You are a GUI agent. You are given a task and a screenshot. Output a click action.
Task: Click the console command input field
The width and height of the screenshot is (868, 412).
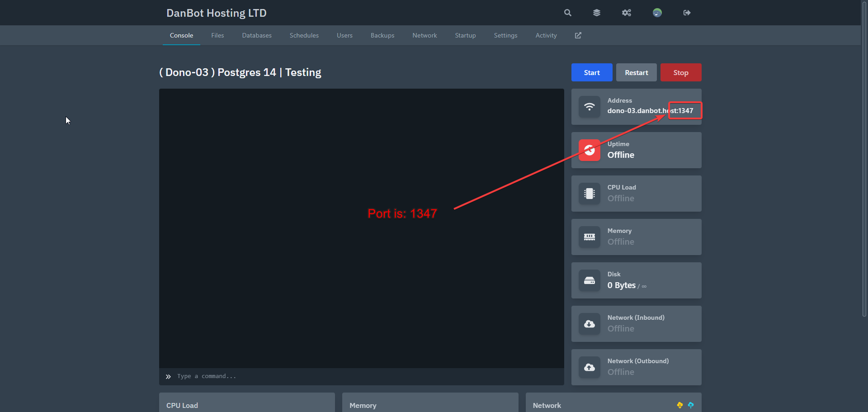(x=362, y=376)
